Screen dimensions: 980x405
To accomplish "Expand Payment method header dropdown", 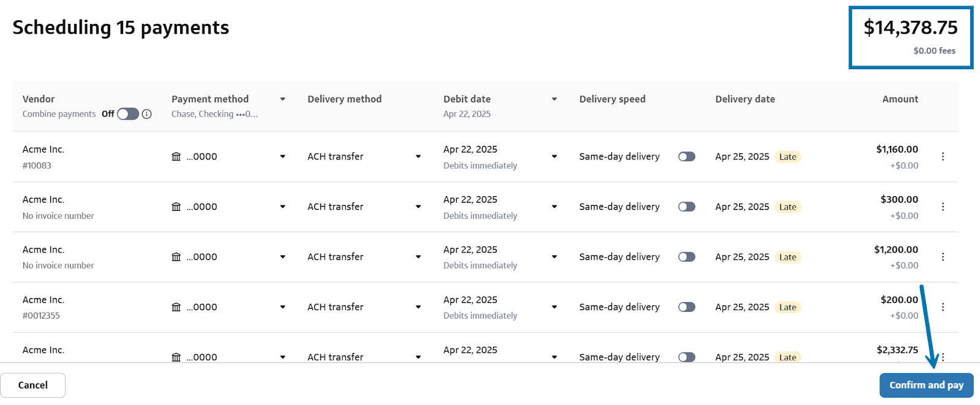I will tap(282, 99).
